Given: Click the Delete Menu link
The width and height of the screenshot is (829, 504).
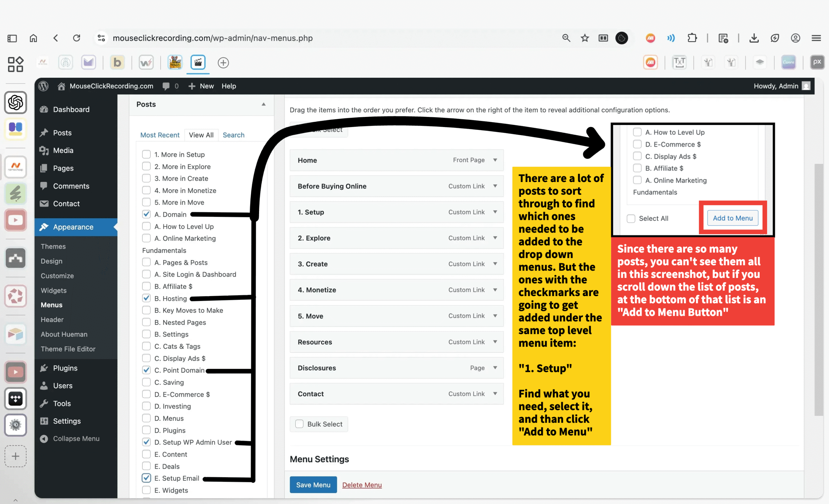Looking at the screenshot, I should click(x=362, y=485).
